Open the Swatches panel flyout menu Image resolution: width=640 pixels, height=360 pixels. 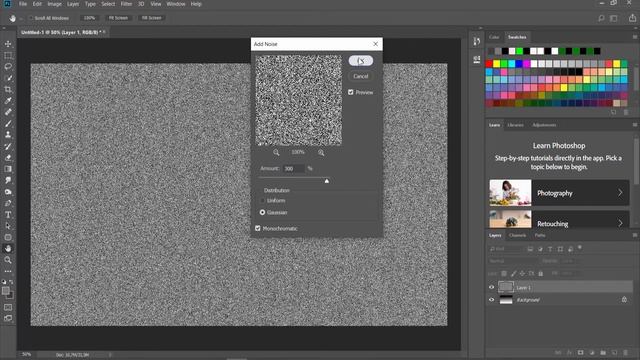pyautogui.click(x=635, y=37)
